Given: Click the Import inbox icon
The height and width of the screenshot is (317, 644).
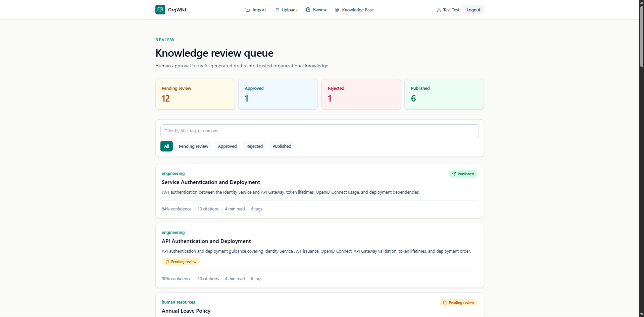Looking at the screenshot, I should [248, 10].
